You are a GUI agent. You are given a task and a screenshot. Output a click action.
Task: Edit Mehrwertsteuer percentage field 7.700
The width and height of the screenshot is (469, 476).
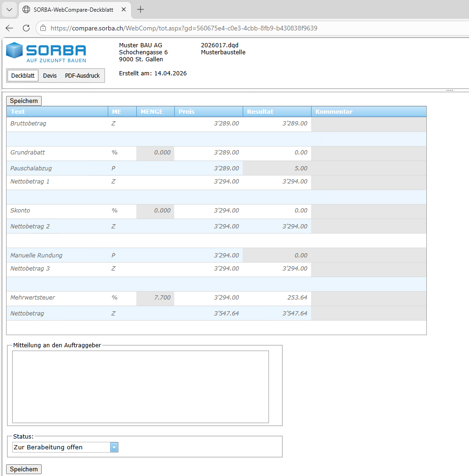156,298
